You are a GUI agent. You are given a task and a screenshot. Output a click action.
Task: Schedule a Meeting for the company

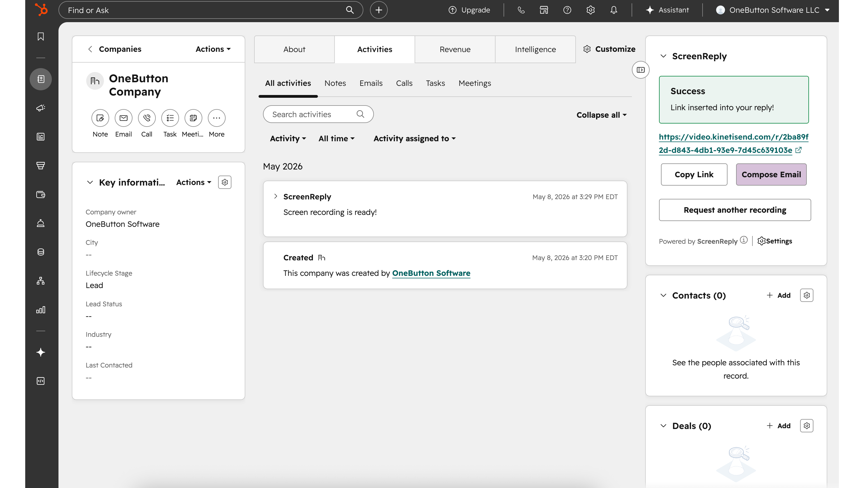[x=193, y=118]
